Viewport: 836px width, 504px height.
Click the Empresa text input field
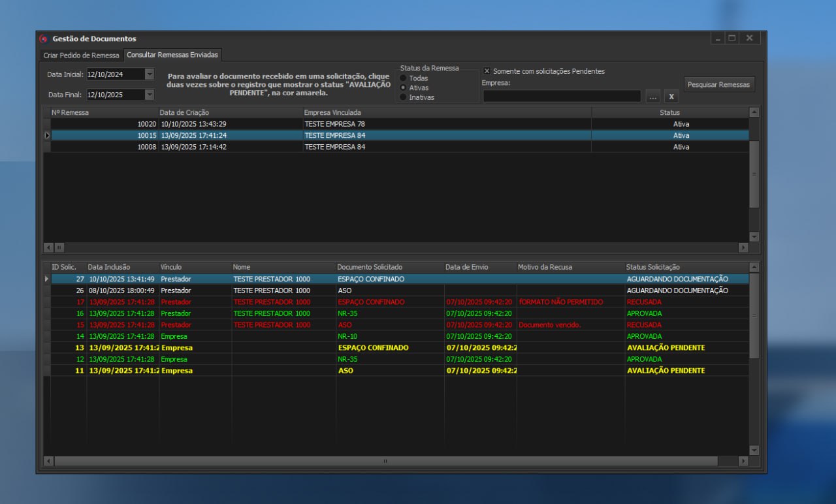pyautogui.click(x=562, y=97)
